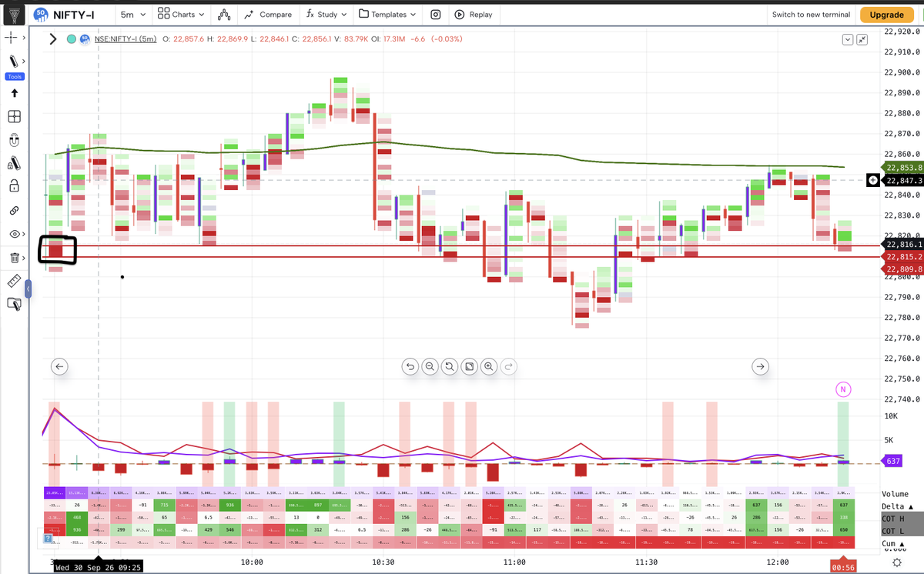The width and height of the screenshot is (924, 574).
Task: Click the teal market status dot
Action: click(71, 38)
